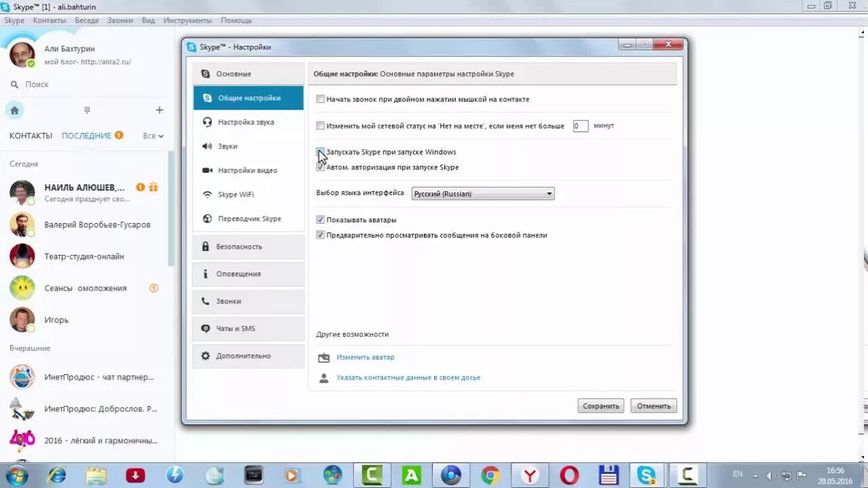Click the EN language indicator in system tray
The height and width of the screenshot is (488, 868).
tap(738, 474)
